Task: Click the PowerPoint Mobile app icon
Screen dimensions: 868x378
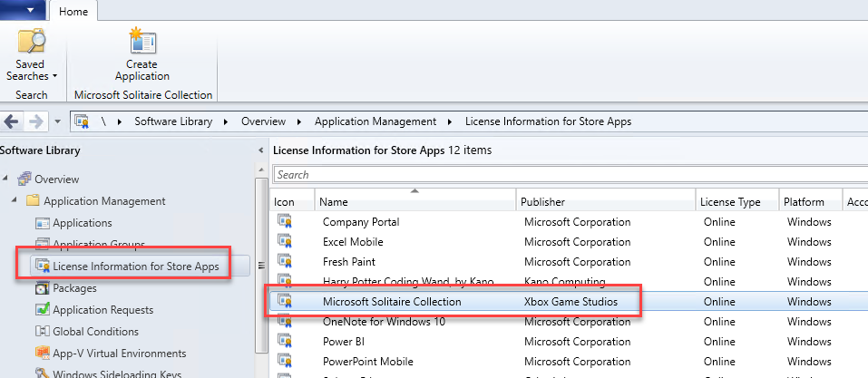Action: coord(285,362)
